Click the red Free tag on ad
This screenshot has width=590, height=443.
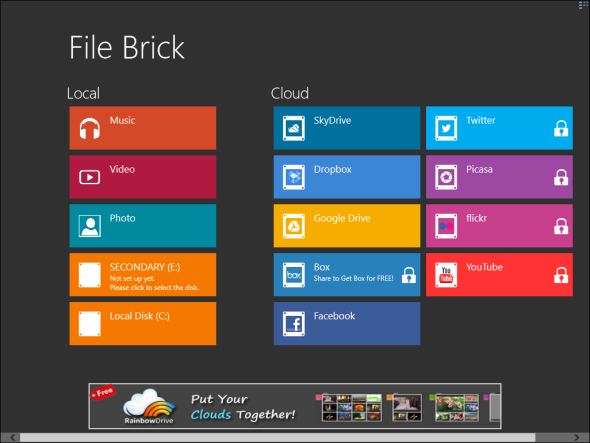[103, 392]
